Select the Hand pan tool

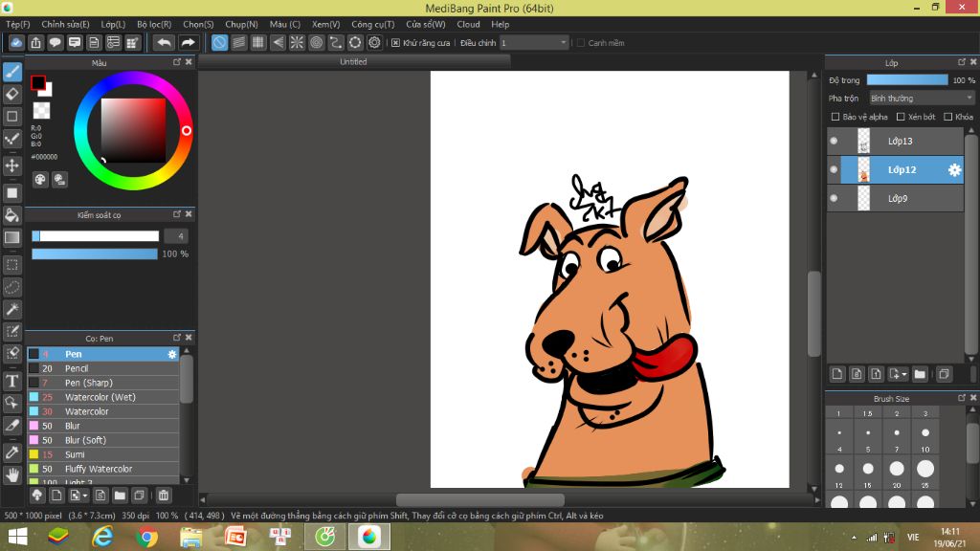11,475
